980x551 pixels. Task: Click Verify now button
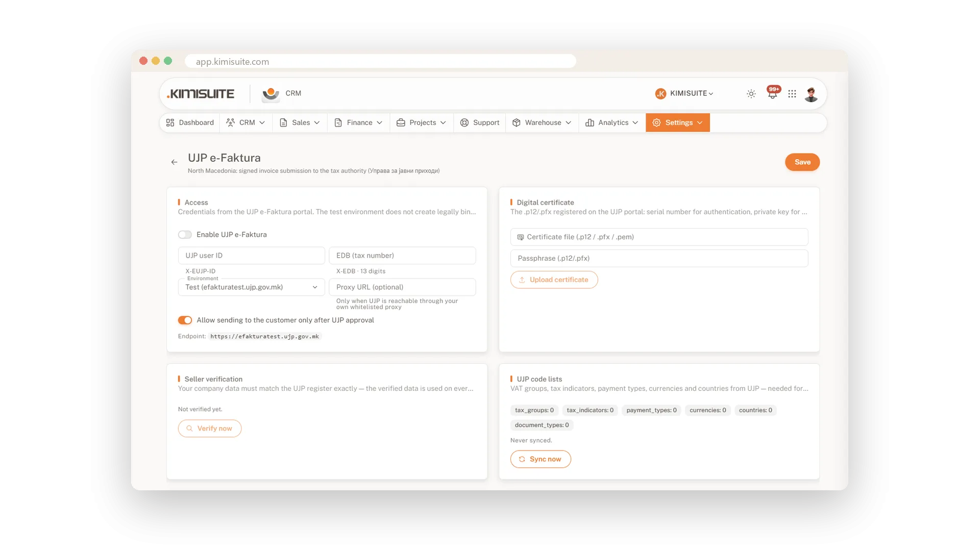pos(210,429)
